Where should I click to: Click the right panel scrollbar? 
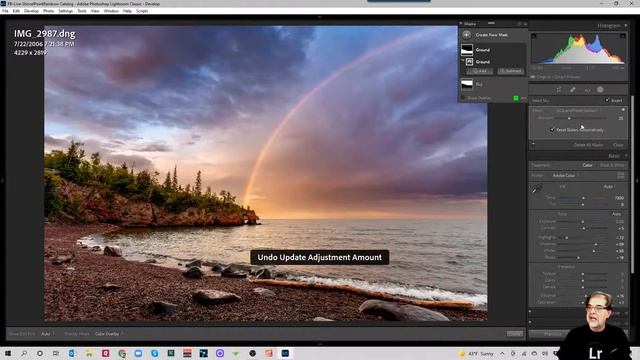click(x=632, y=184)
